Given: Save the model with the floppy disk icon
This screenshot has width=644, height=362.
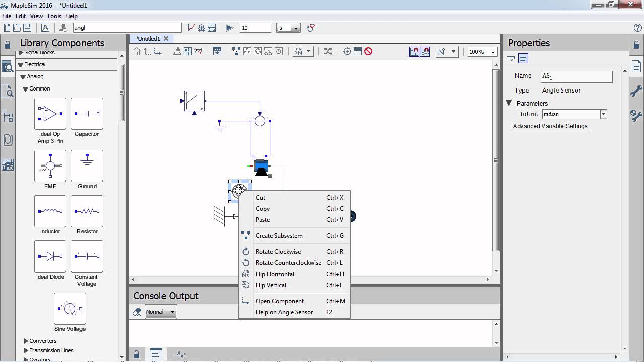Looking at the screenshot, I should tap(27, 28).
